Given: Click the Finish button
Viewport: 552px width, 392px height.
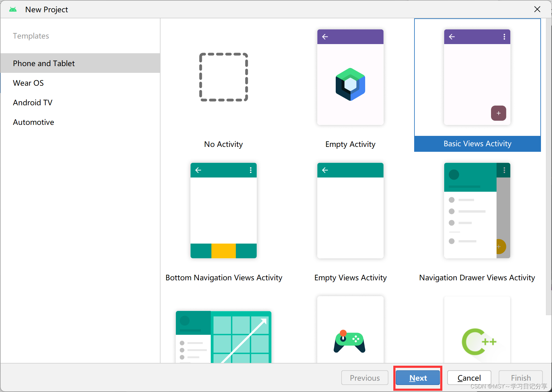Looking at the screenshot, I should (x=521, y=378).
